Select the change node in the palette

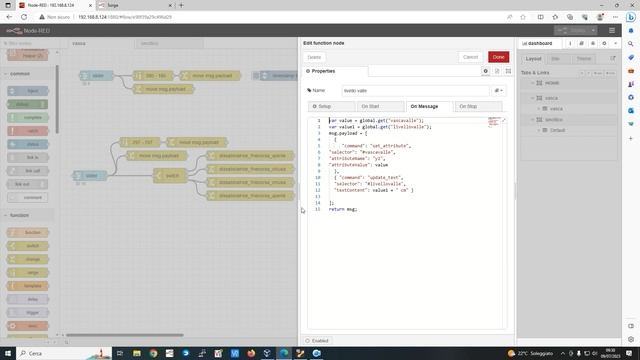[28, 259]
